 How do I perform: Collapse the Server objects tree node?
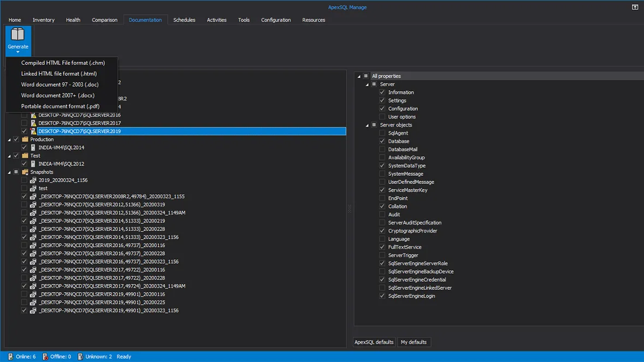coord(367,125)
